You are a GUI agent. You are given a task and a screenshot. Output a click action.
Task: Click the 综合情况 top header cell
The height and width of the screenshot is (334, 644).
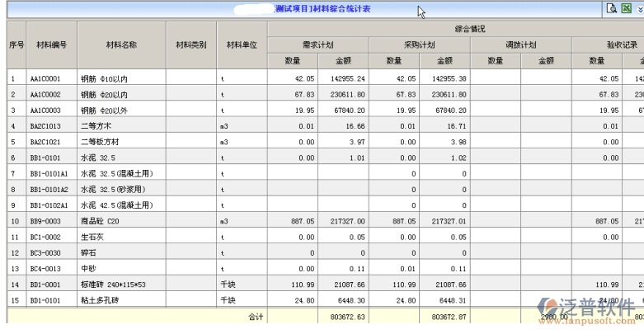[455, 28]
